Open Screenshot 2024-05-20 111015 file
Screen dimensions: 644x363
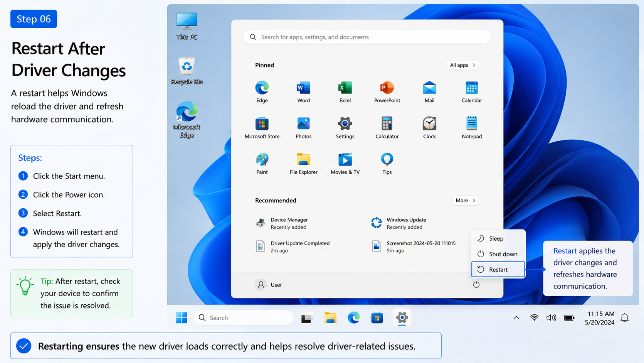(413, 247)
